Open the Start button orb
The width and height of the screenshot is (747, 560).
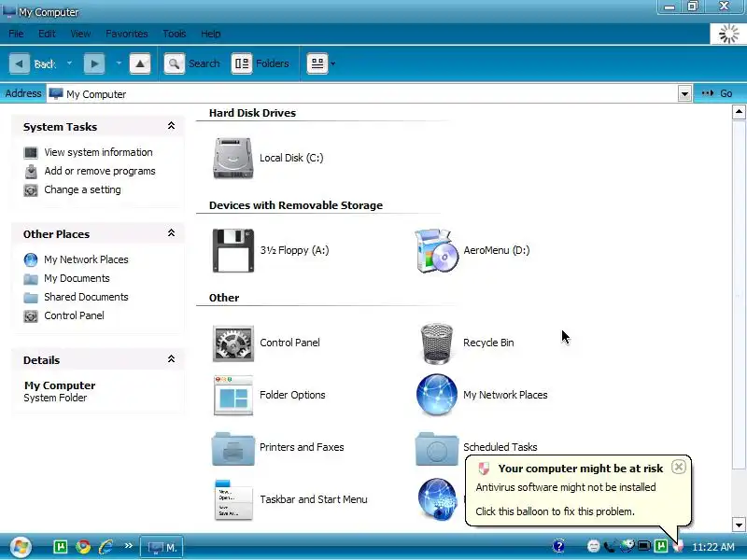click(x=21, y=547)
